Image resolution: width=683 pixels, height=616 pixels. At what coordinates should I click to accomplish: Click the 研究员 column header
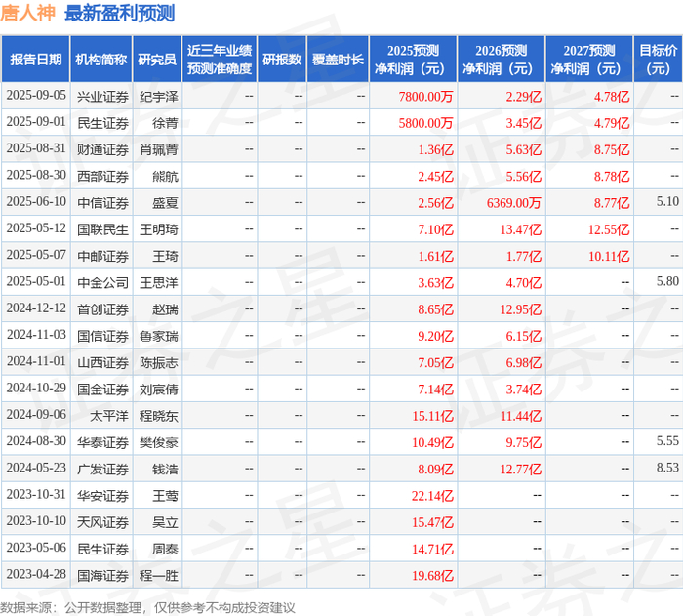click(x=157, y=60)
